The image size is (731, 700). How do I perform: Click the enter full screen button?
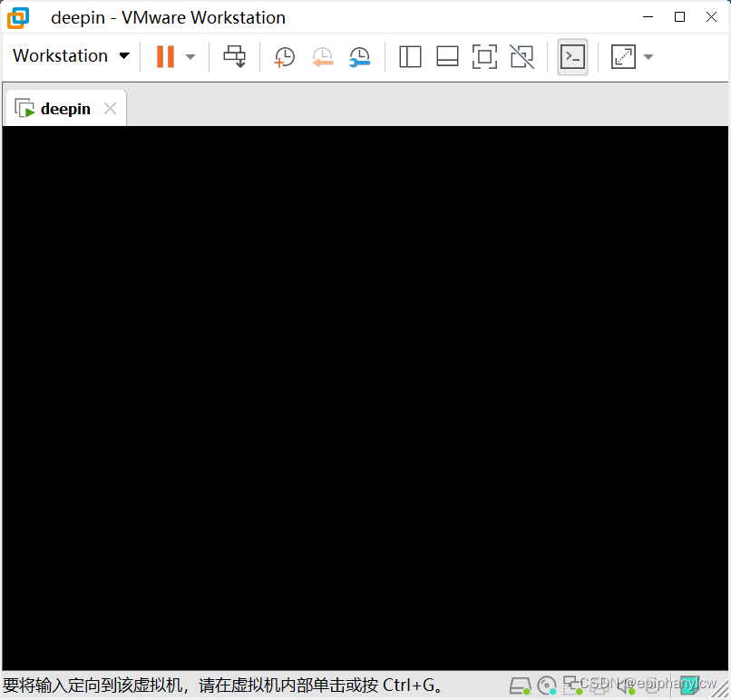click(x=622, y=56)
